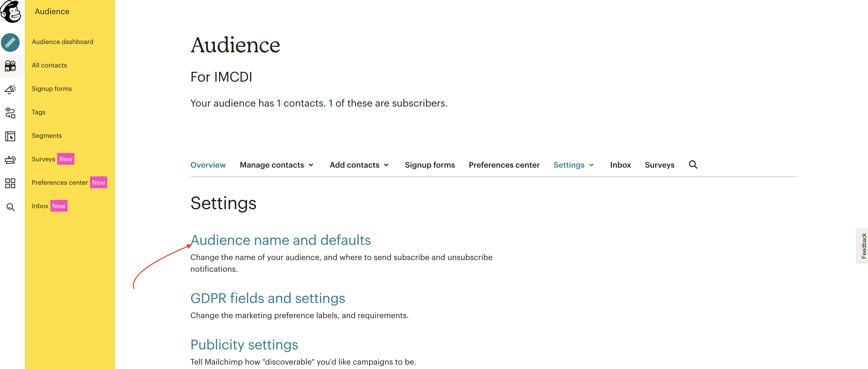Viewport: 868px width, 369px height.
Task: Go to All contacts in sidebar
Action: coord(49,65)
